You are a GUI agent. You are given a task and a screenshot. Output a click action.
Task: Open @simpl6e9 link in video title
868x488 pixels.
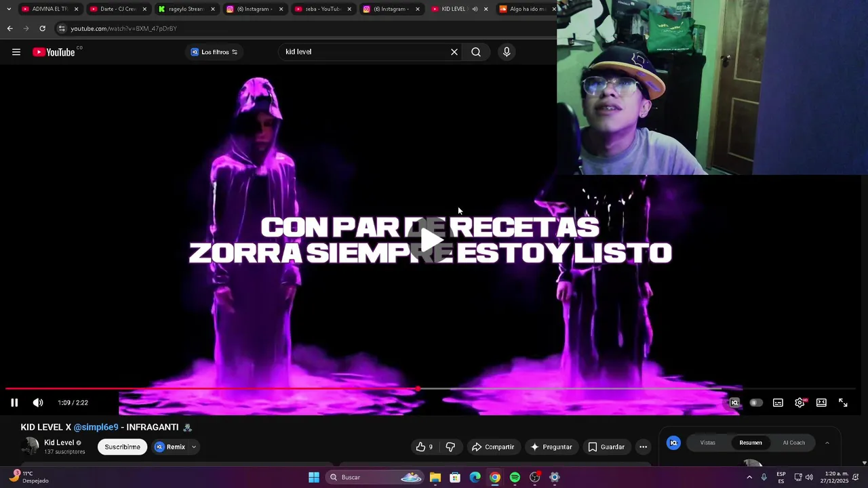pos(96,427)
